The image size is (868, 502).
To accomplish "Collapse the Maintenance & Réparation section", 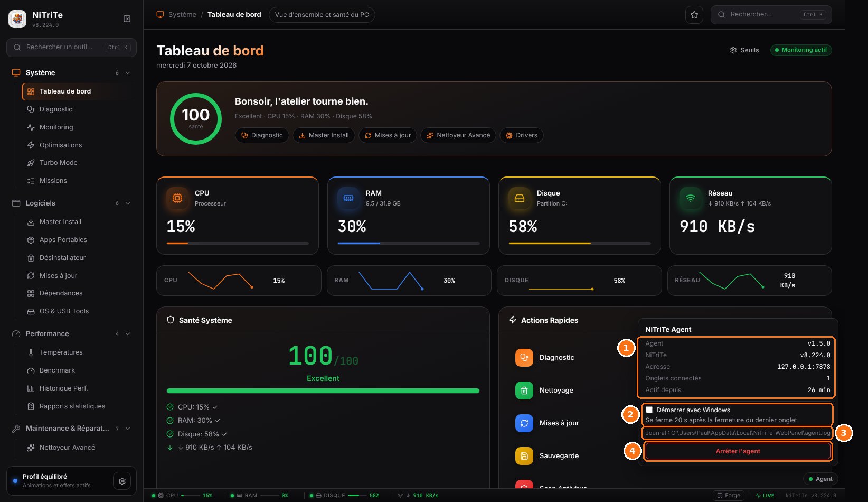I will 128,429.
